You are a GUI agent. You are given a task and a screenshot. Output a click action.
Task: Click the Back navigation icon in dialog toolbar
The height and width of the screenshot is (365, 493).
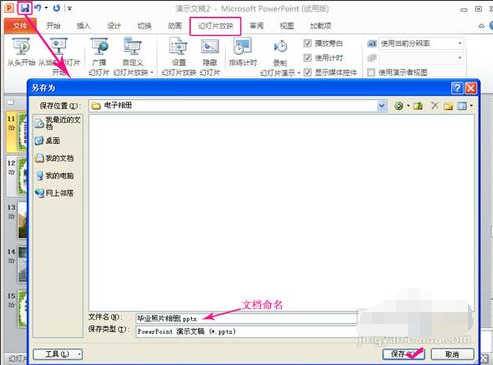pyautogui.click(x=399, y=106)
